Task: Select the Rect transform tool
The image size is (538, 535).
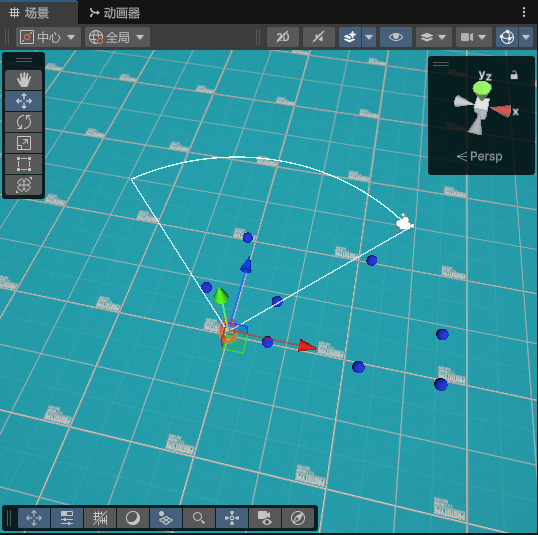Action: 24,164
